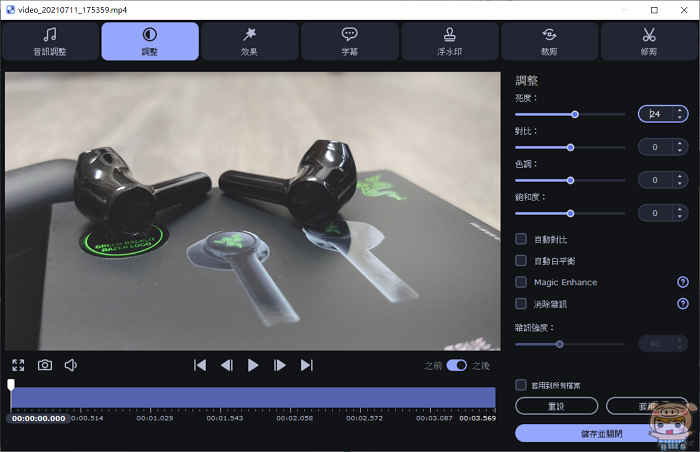This screenshot has height=452, width=700.
Task: Decrease hue with the down stepper arrow
Action: pyautogui.click(x=679, y=184)
